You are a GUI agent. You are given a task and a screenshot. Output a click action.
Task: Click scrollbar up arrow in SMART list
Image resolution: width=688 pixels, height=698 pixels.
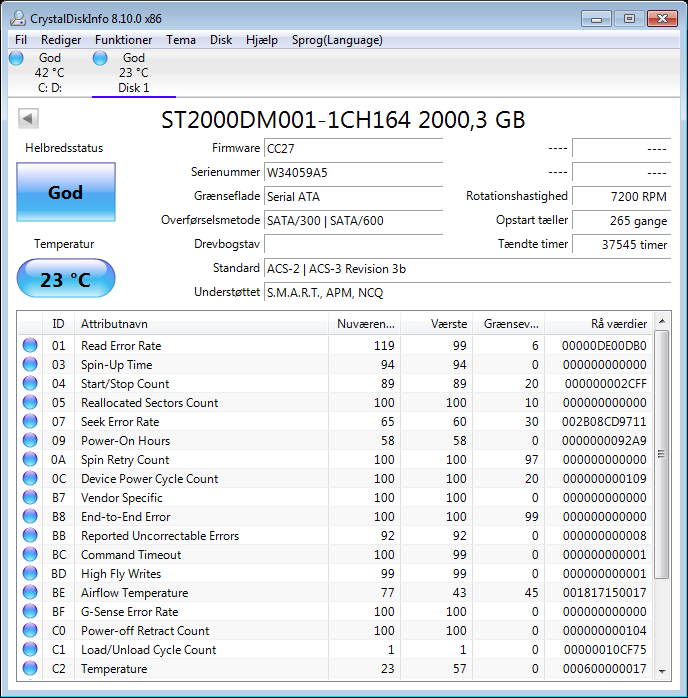coord(662,321)
